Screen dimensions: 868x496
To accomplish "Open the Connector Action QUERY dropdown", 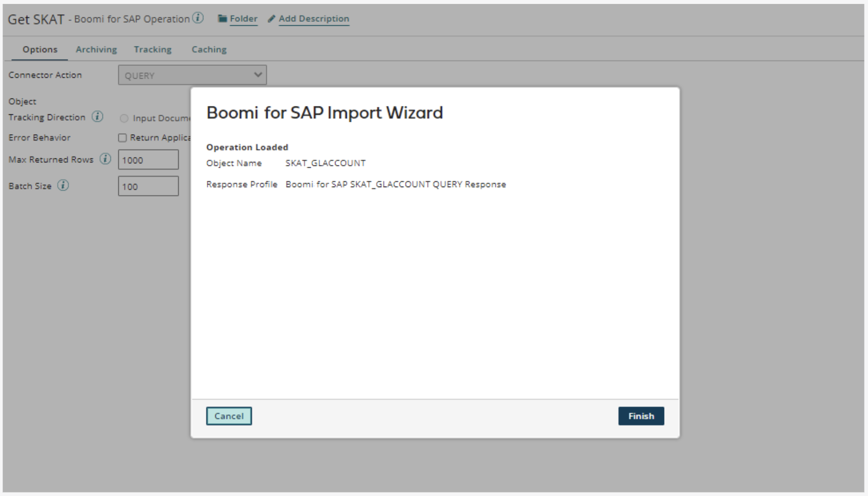I will coord(192,75).
